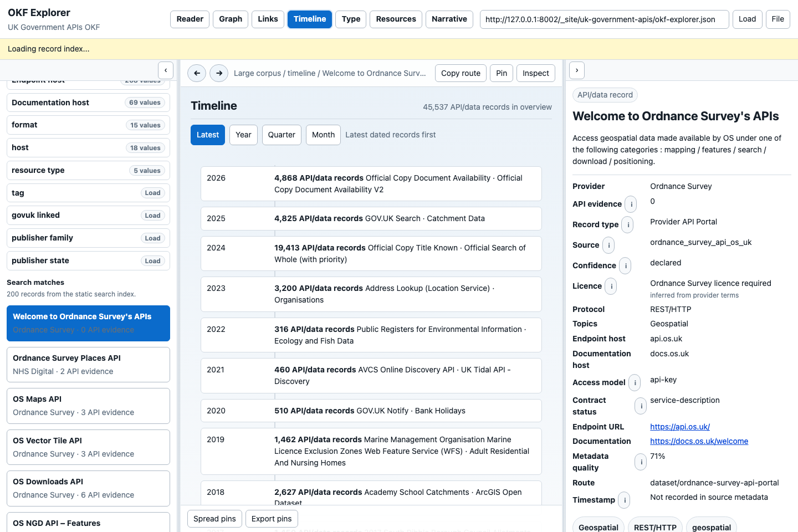
Task: Open the OS Maps API result
Action: [88, 406]
